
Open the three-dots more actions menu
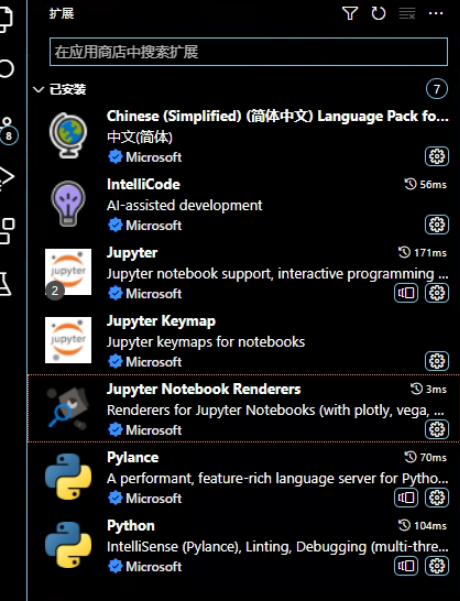tap(436, 13)
